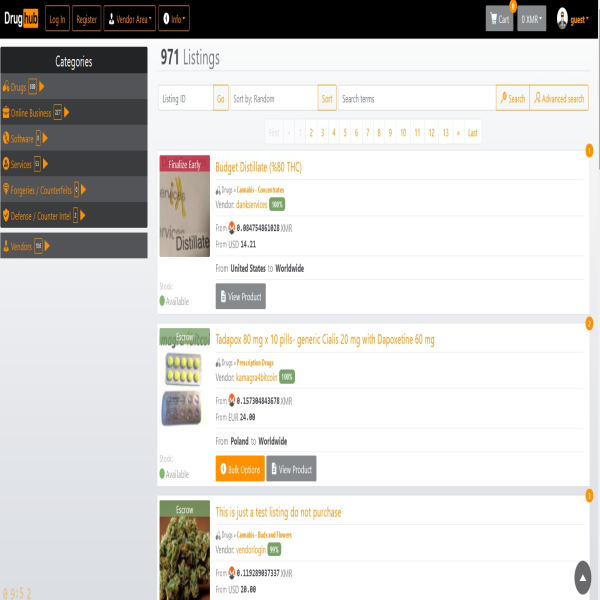Click the Drughub logo

click(x=20, y=19)
